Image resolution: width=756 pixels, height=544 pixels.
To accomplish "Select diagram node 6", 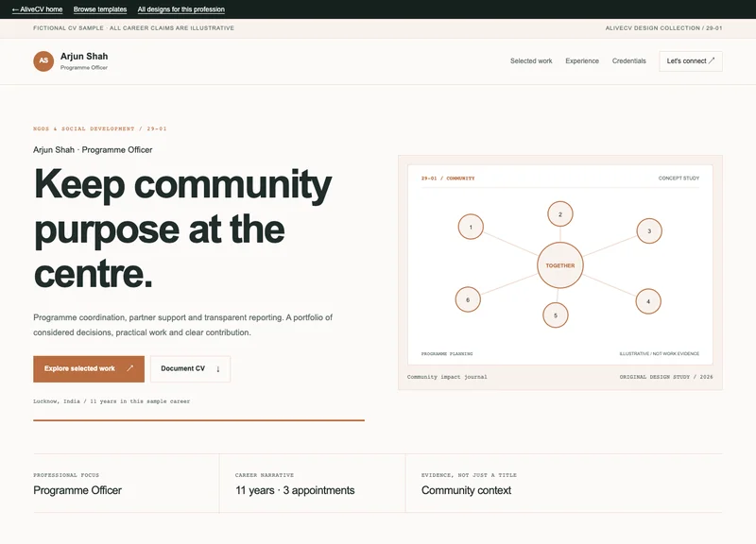I will click(x=468, y=299).
